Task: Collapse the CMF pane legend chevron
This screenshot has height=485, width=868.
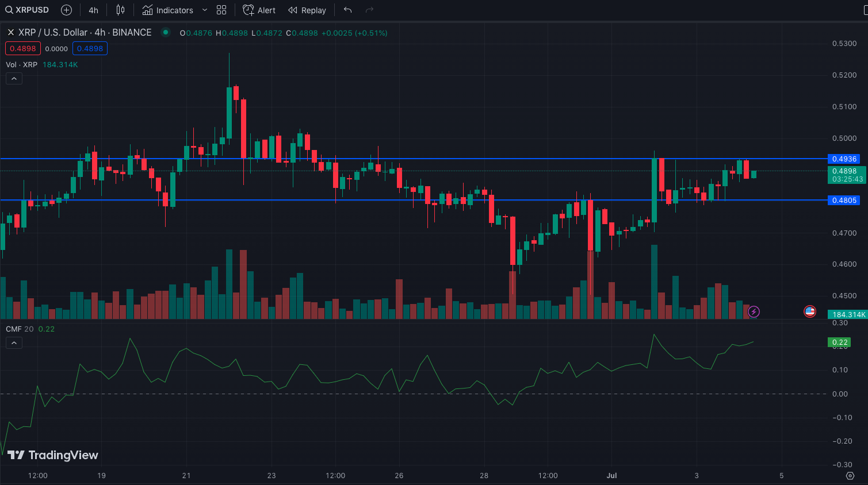Action: tap(14, 343)
